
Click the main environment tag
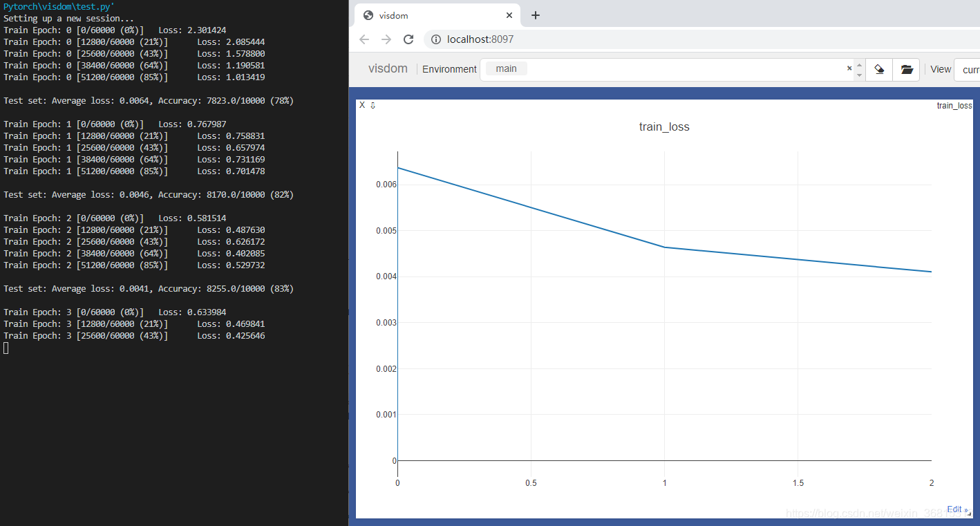507,68
